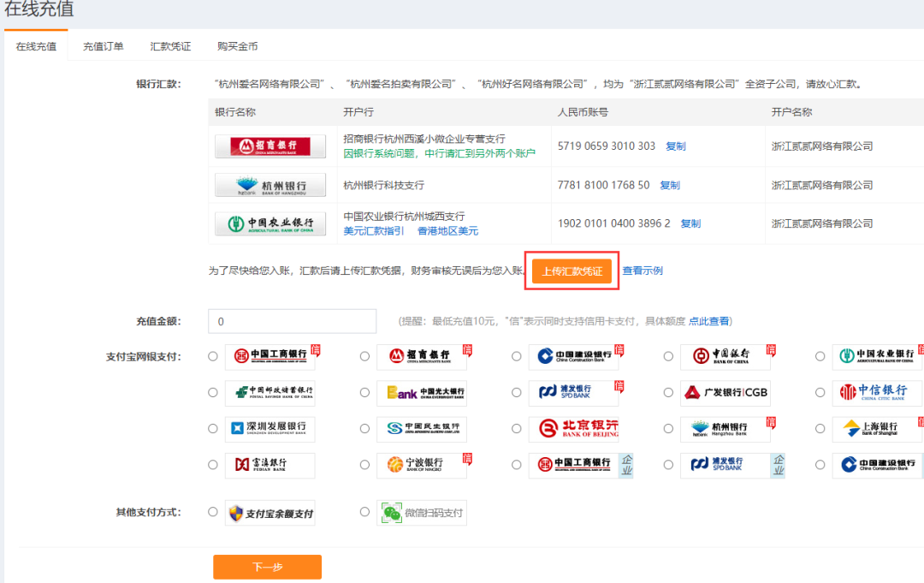
Task: Click the 中国民生银行 logo
Action: point(422,429)
